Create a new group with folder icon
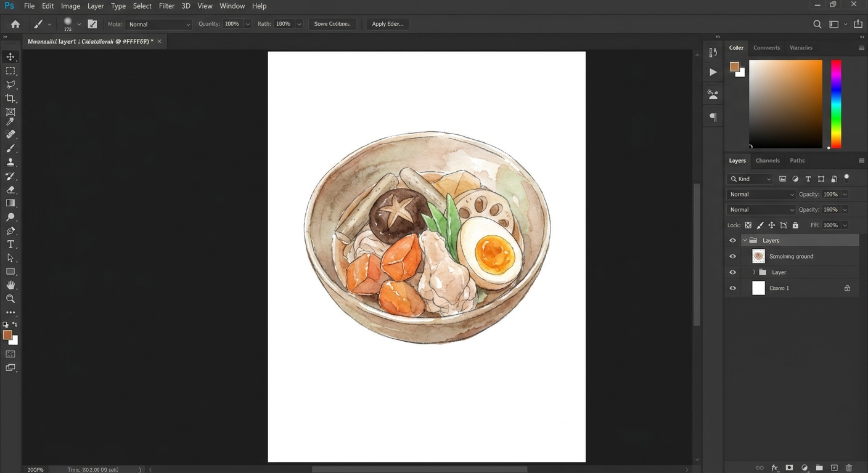 (x=819, y=468)
